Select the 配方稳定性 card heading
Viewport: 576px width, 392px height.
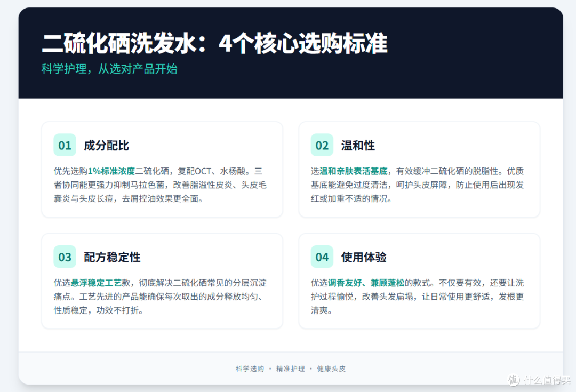click(x=112, y=257)
